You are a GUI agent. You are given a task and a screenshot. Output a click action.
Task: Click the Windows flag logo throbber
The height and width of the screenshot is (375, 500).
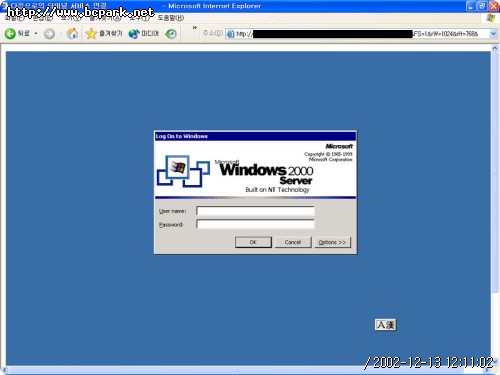tap(491, 18)
